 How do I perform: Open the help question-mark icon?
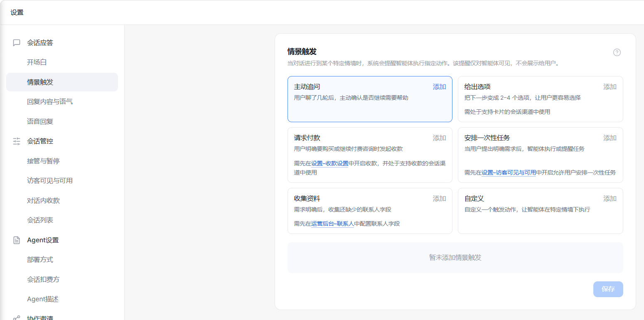coord(617,52)
